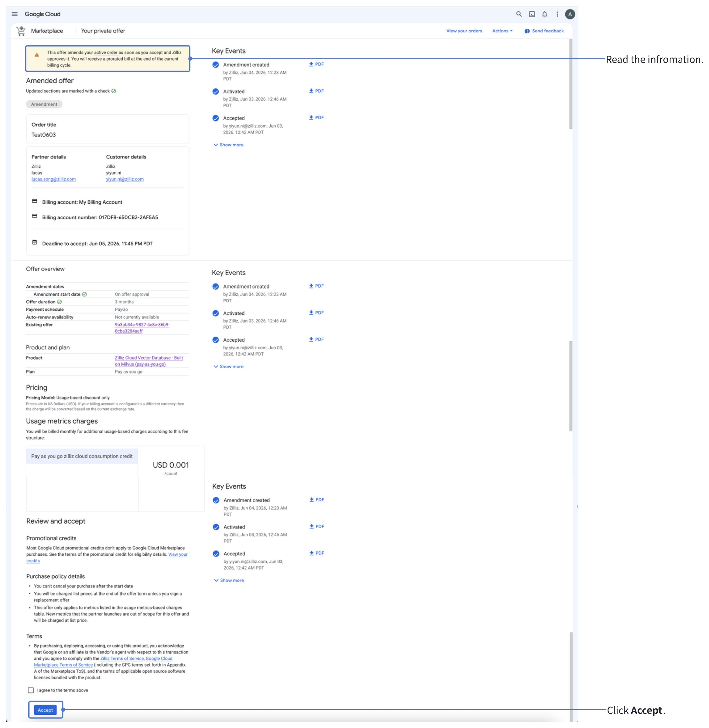709x728 pixels.
Task: Click the 3 months offer duration value
Action: pyautogui.click(x=124, y=302)
